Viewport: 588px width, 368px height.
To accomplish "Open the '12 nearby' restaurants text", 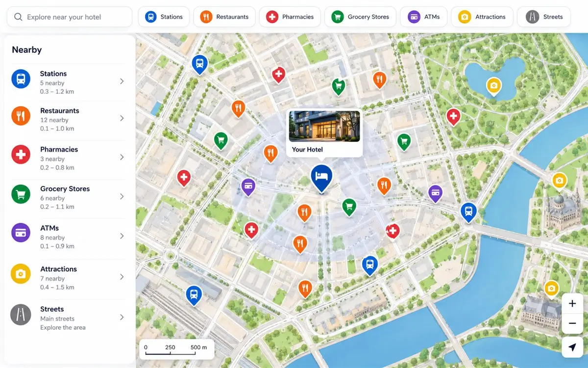I will tap(54, 120).
